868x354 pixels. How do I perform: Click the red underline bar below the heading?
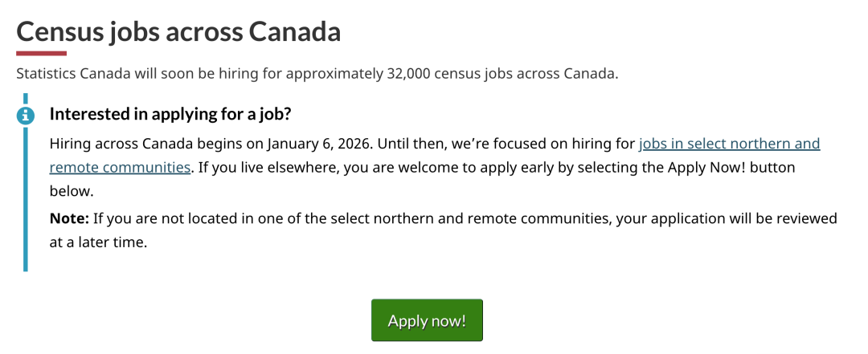(41, 54)
